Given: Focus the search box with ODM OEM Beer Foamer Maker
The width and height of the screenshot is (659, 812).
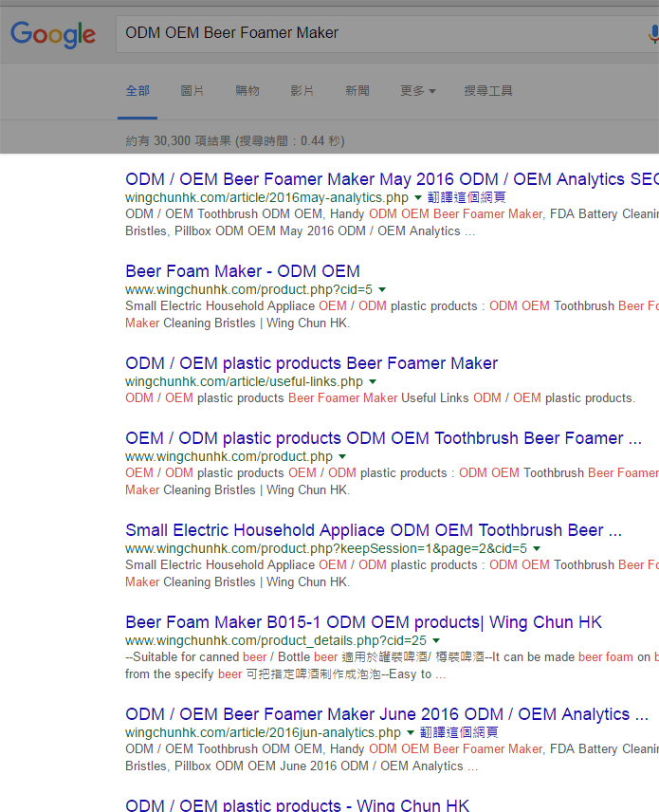Looking at the screenshot, I should tap(387, 33).
